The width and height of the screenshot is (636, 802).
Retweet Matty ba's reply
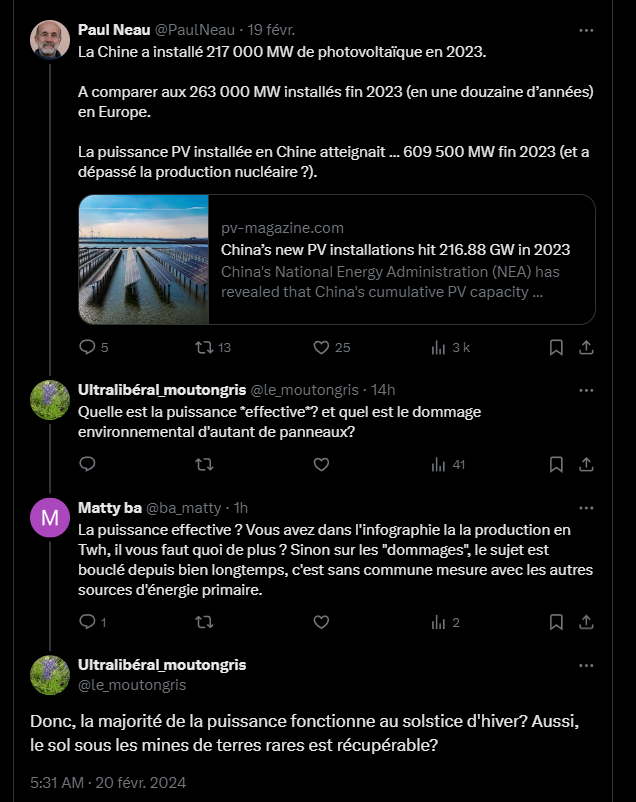pos(204,622)
